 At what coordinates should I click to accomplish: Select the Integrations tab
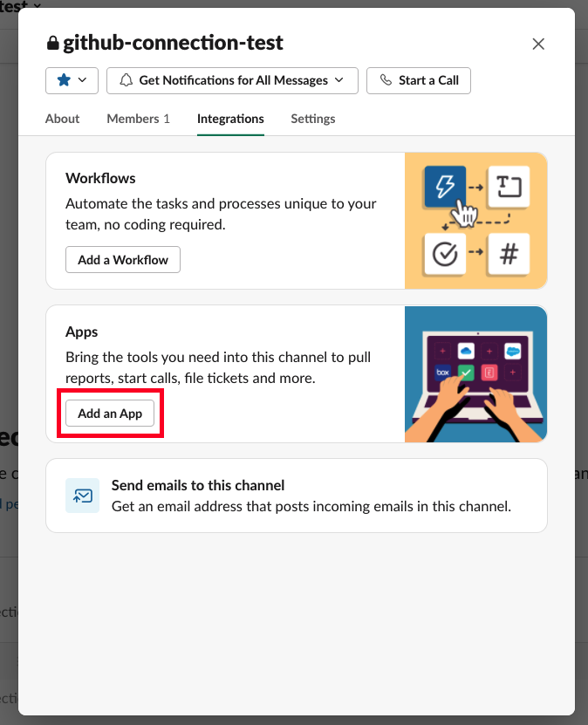(x=230, y=119)
